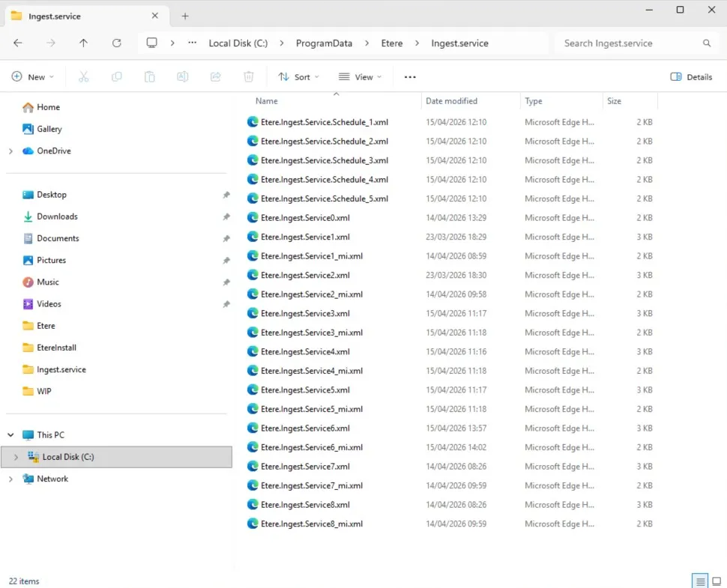
Task: Click the New button
Action: point(33,76)
